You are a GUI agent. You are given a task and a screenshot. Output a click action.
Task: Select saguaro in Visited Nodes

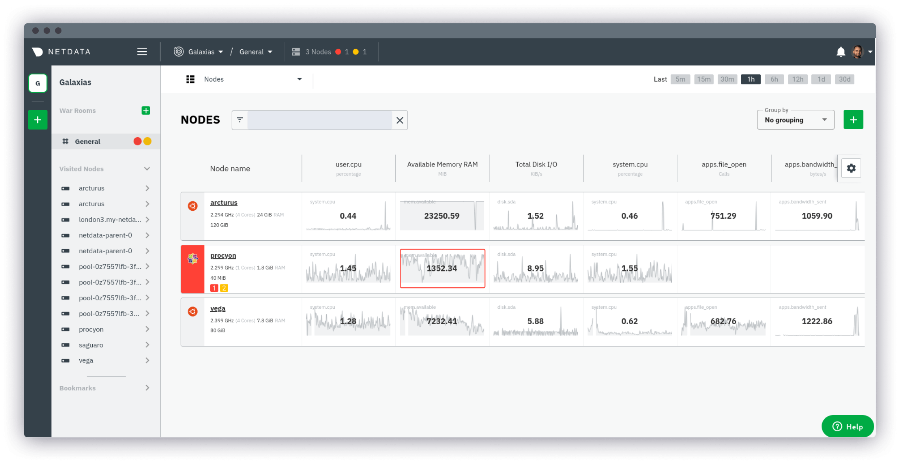pos(91,345)
